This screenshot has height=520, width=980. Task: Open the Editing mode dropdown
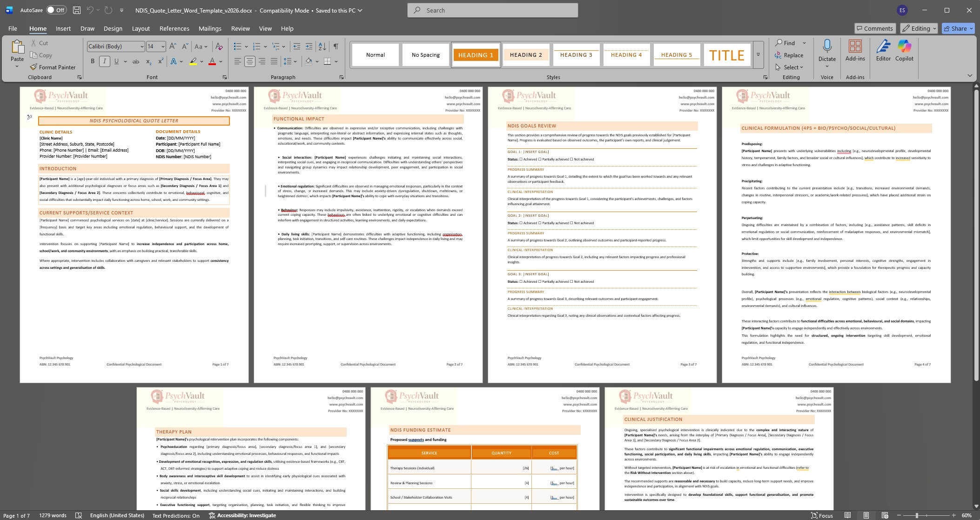pyautogui.click(x=918, y=28)
